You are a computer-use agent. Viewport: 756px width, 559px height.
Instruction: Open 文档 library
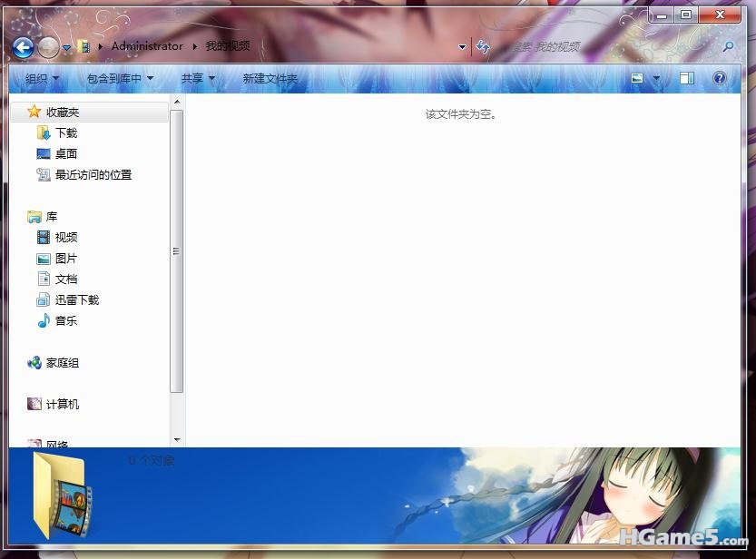66,279
